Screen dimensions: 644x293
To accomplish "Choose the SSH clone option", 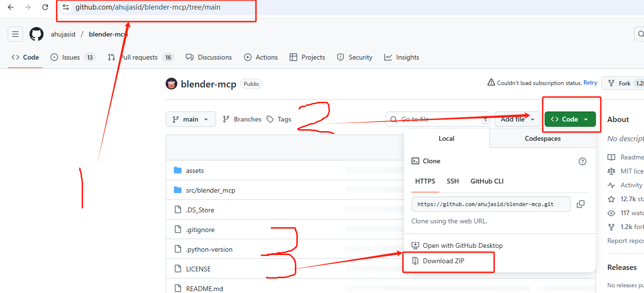I will (452, 181).
